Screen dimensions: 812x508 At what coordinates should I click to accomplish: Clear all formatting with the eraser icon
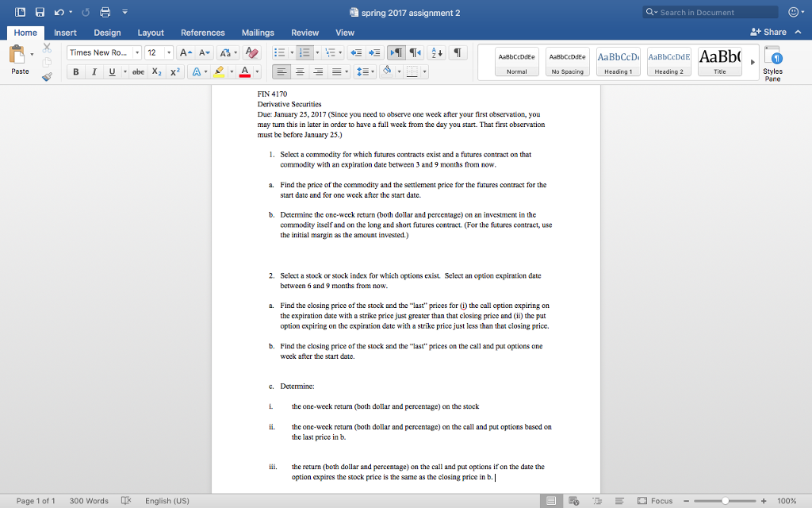point(253,53)
